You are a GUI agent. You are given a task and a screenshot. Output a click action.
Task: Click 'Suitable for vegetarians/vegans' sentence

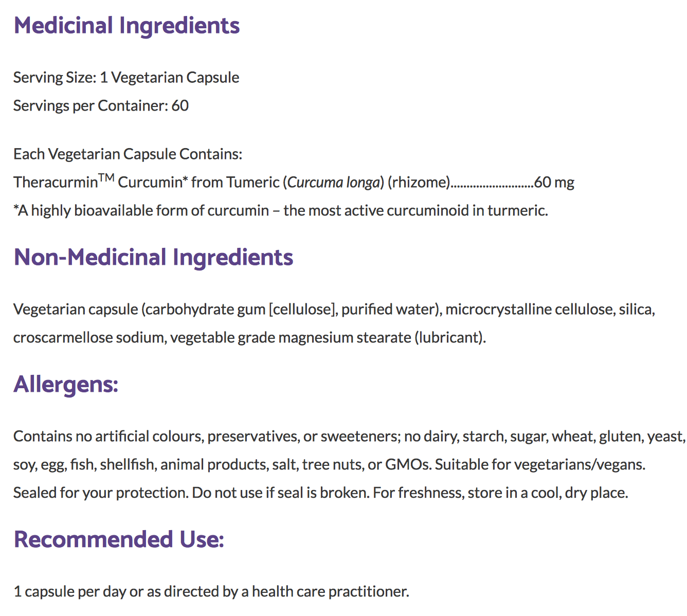[x=540, y=465]
